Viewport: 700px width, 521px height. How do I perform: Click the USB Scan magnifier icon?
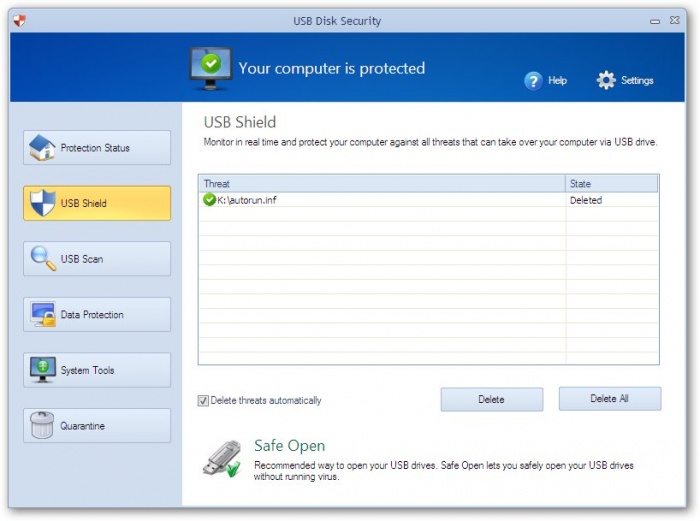click(x=43, y=258)
